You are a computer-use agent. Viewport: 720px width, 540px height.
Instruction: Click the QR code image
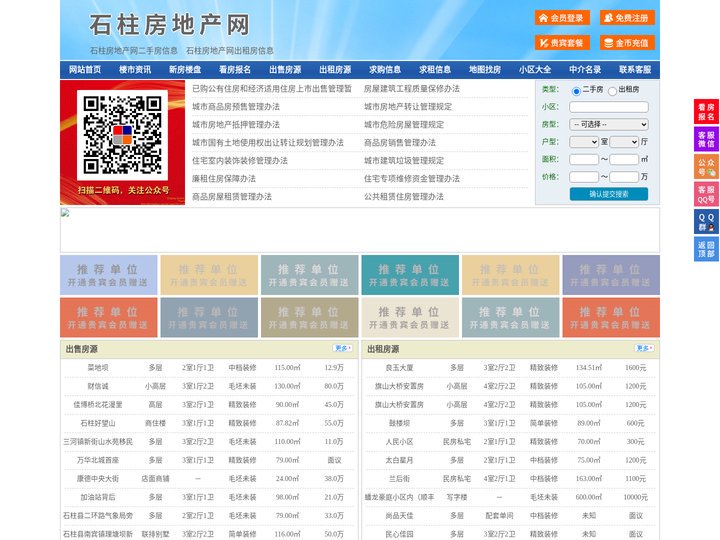[122, 135]
